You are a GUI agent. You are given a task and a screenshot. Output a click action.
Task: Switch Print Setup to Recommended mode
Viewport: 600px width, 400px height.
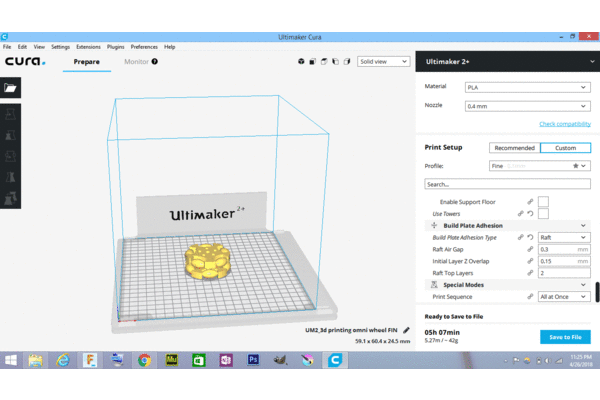tap(514, 148)
